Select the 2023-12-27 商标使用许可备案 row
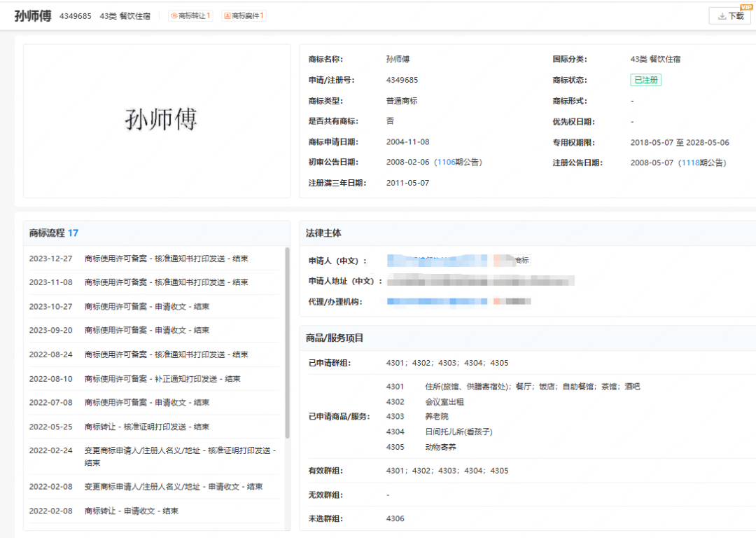756x538 pixels. (154, 258)
